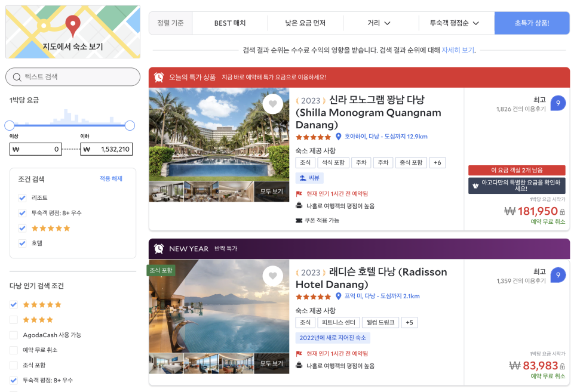Uncheck the 호텔 filter checkbox
This screenshot has width=577, height=392.
(23, 243)
